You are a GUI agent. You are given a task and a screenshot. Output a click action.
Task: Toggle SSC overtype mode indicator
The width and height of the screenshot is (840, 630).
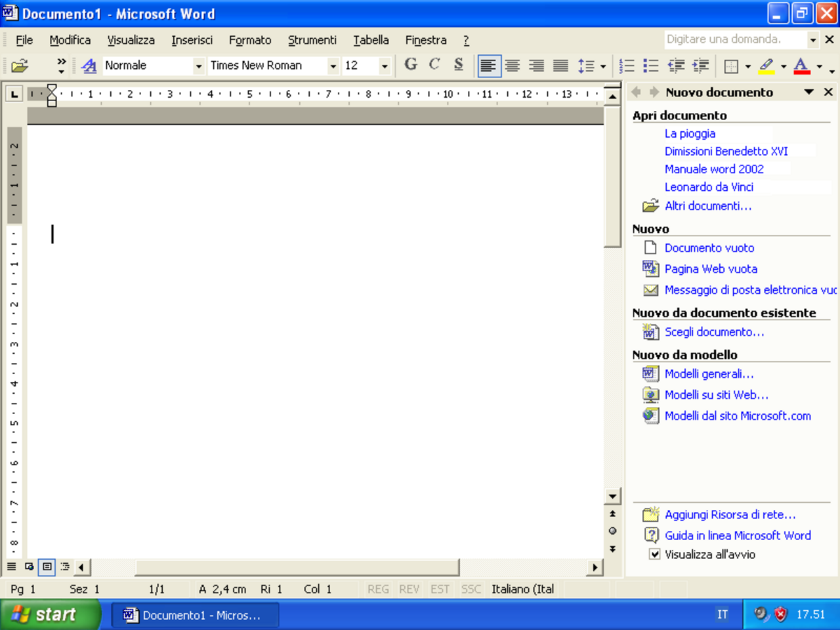(x=471, y=589)
